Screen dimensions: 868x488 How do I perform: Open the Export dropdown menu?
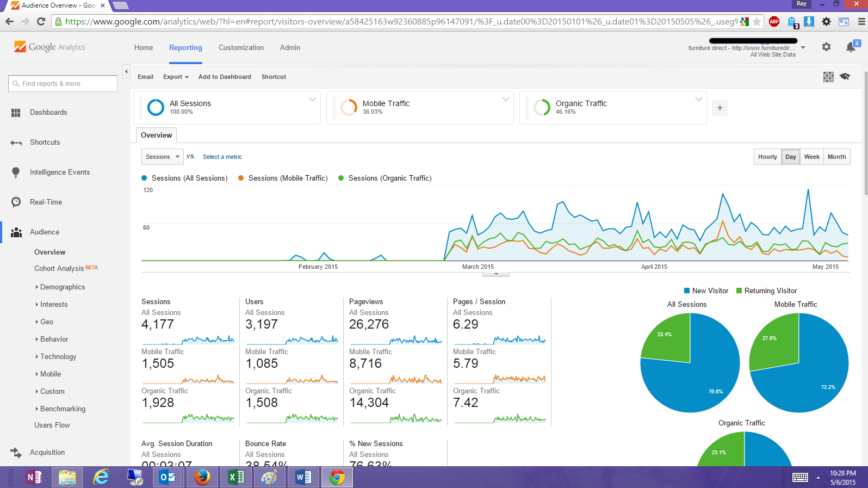click(x=176, y=77)
